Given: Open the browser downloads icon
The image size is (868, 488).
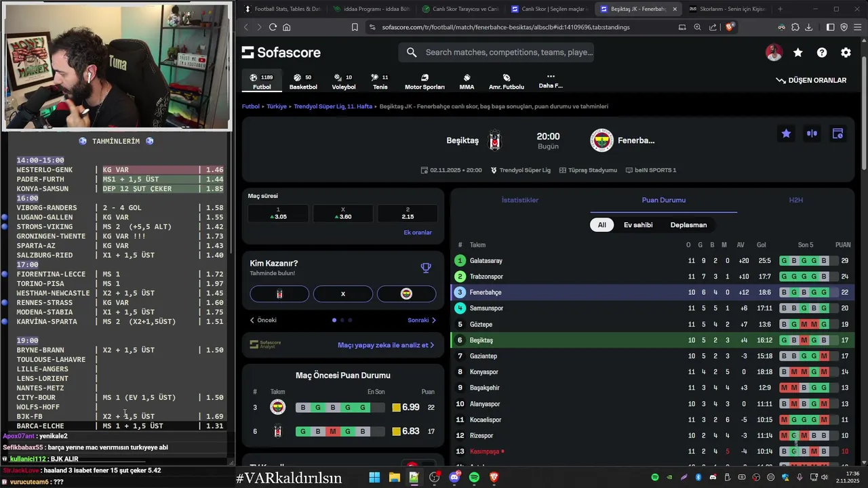Looking at the screenshot, I should pos(808,27).
